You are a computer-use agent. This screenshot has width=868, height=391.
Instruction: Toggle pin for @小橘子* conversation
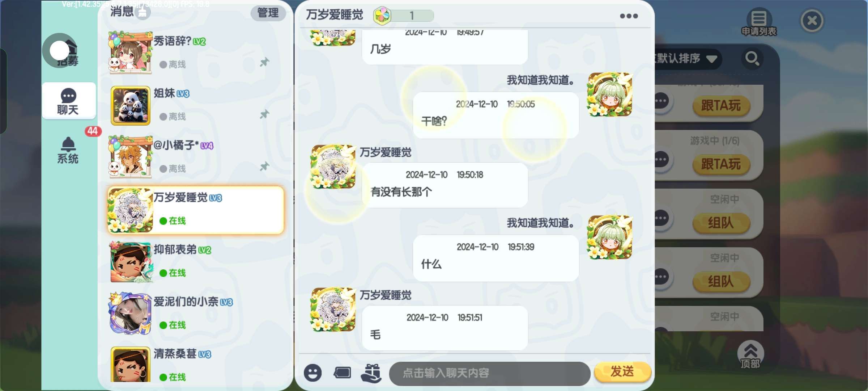pos(265,166)
